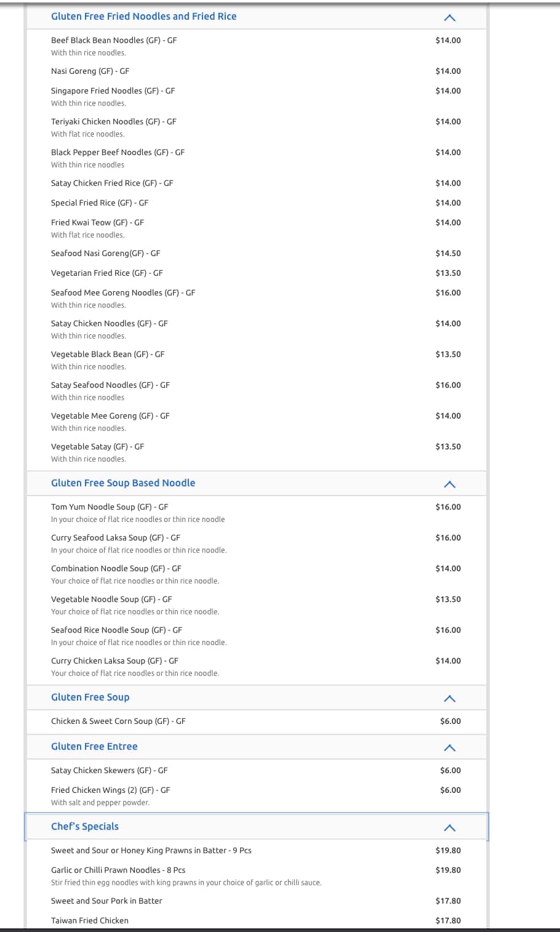
Task: Collapse the Gluten Free Entree chevron
Action: pyautogui.click(x=449, y=748)
